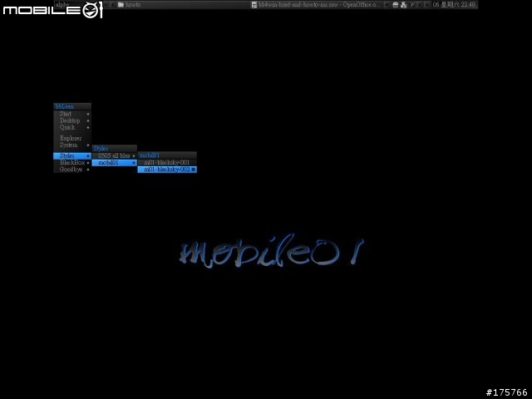Click the folder icon of howto task
The width and height of the screenshot is (532, 399).
coord(121,5)
